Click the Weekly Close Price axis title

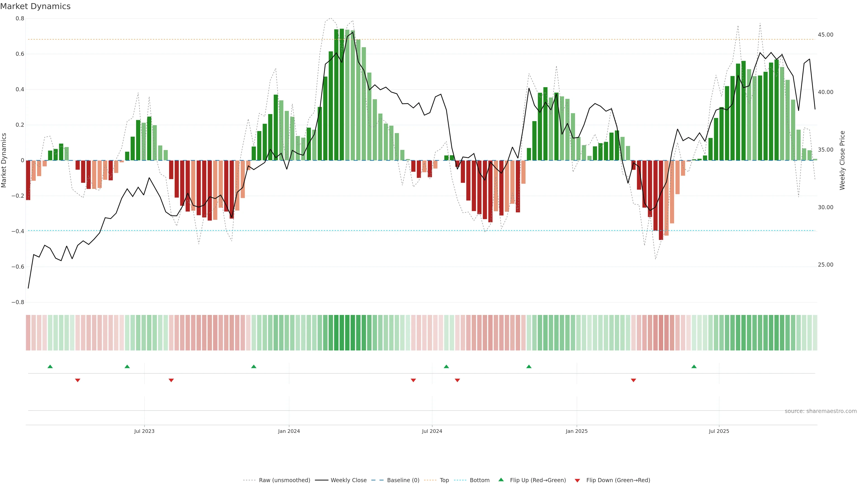[842, 160]
